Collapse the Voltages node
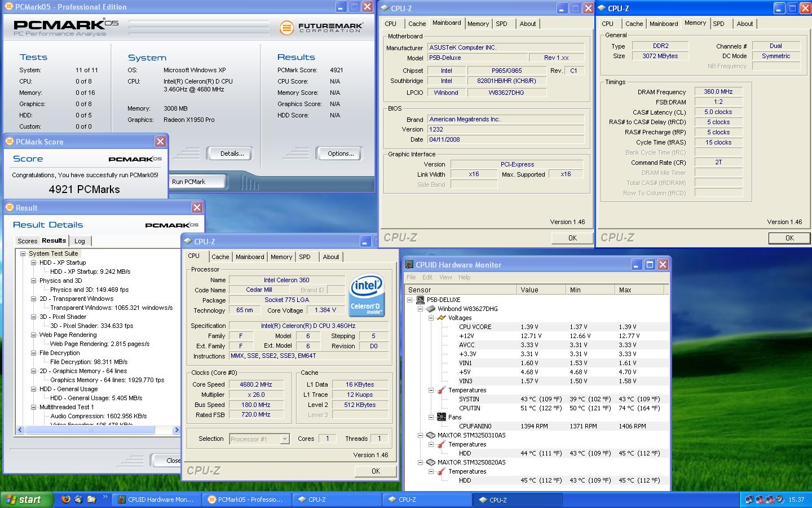Image resolution: width=812 pixels, height=508 pixels. tap(431, 318)
